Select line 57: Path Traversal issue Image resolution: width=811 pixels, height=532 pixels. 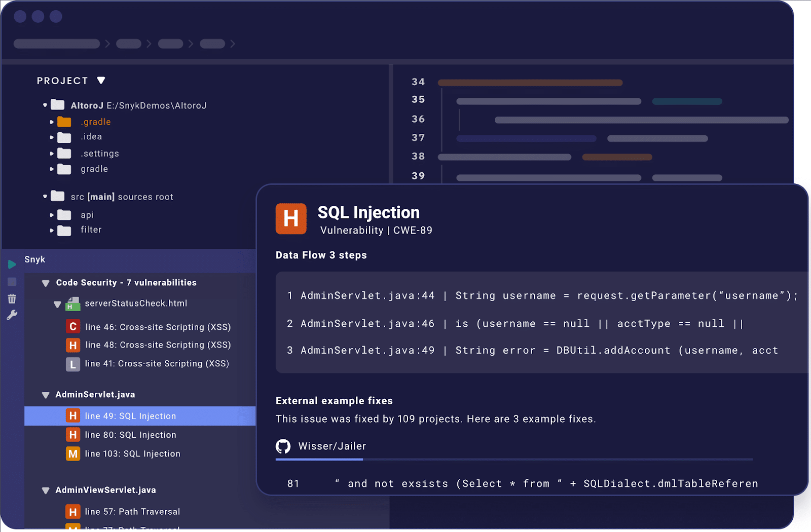click(x=133, y=512)
